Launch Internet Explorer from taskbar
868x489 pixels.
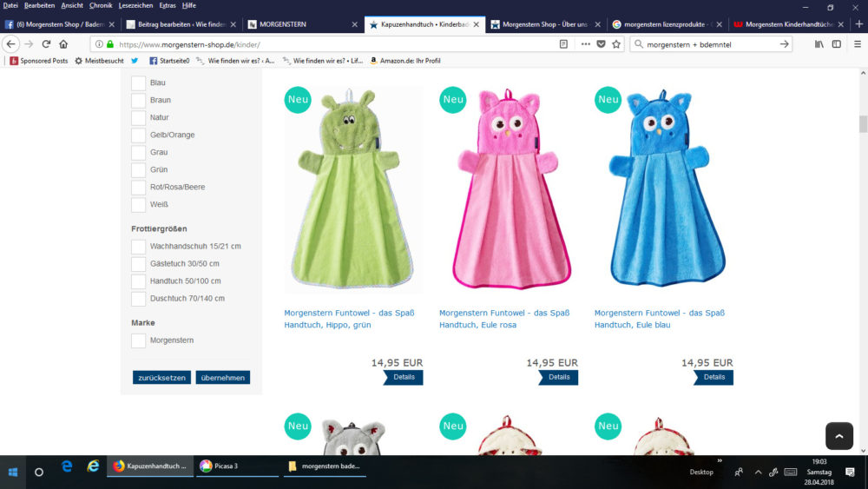(x=93, y=466)
